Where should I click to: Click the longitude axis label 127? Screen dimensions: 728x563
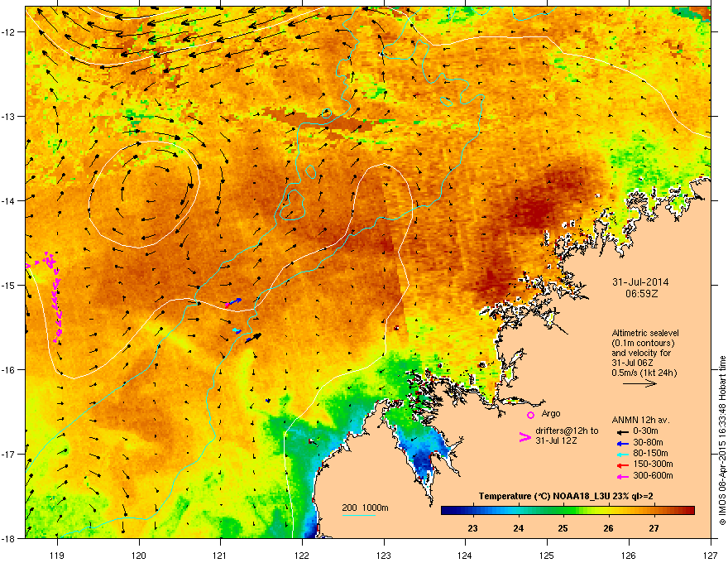coord(711,555)
